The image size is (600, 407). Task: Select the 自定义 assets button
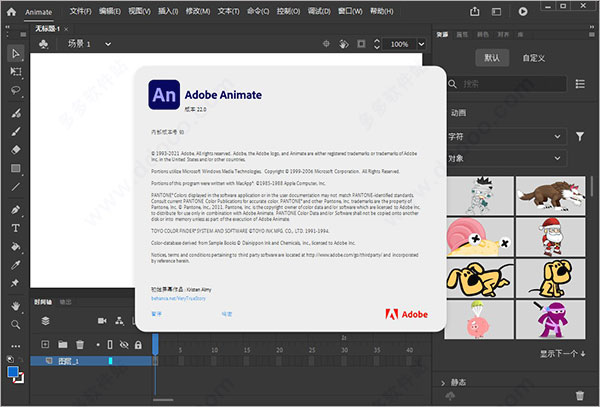click(x=533, y=58)
